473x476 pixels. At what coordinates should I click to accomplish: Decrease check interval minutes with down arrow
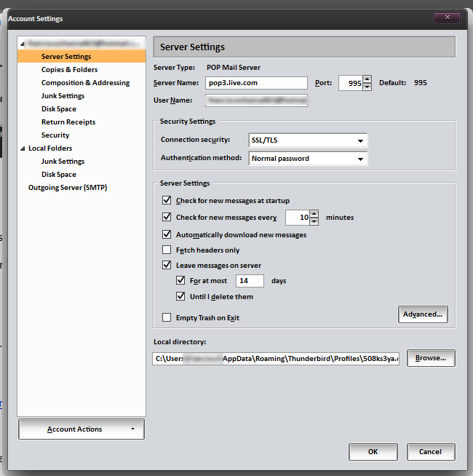point(314,221)
